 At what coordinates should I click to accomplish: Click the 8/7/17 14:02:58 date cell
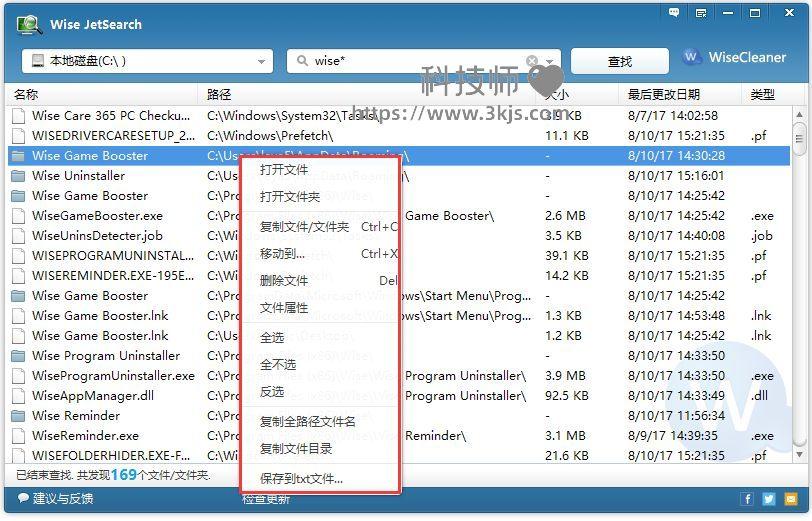(673, 115)
